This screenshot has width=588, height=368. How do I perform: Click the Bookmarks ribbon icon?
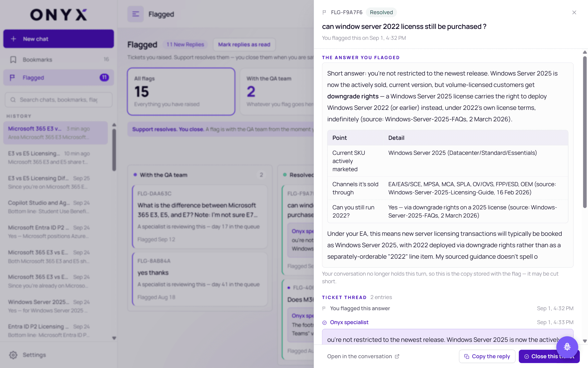[x=13, y=59]
